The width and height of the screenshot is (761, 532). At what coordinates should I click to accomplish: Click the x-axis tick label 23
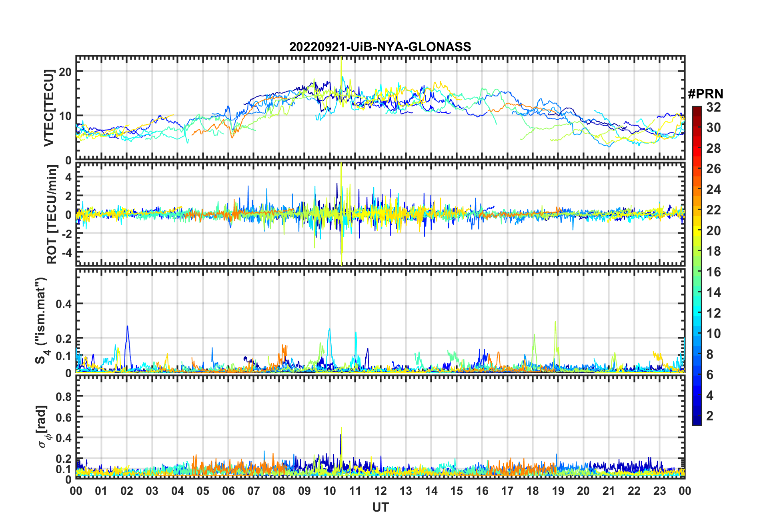click(x=659, y=491)
